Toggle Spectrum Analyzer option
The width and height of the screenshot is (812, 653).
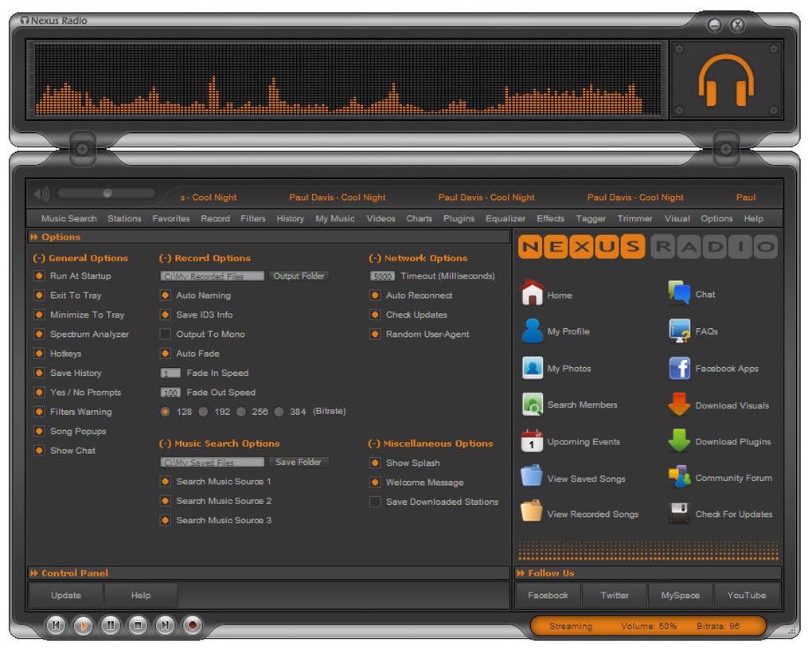click(x=39, y=334)
